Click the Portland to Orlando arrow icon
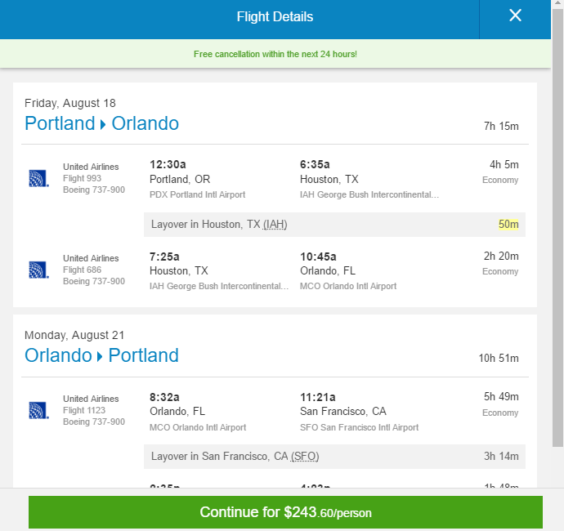The image size is (564, 531). pos(103,124)
